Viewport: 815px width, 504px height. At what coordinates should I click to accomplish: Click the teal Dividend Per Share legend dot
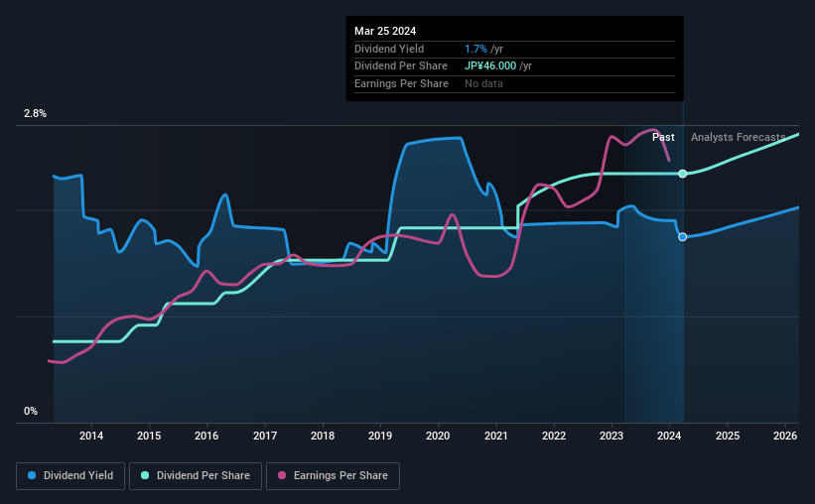[x=145, y=475]
